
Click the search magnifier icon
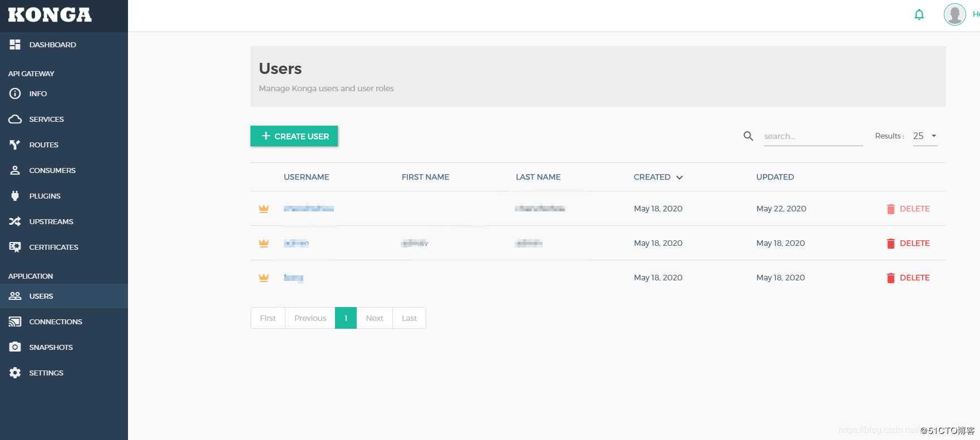point(748,136)
